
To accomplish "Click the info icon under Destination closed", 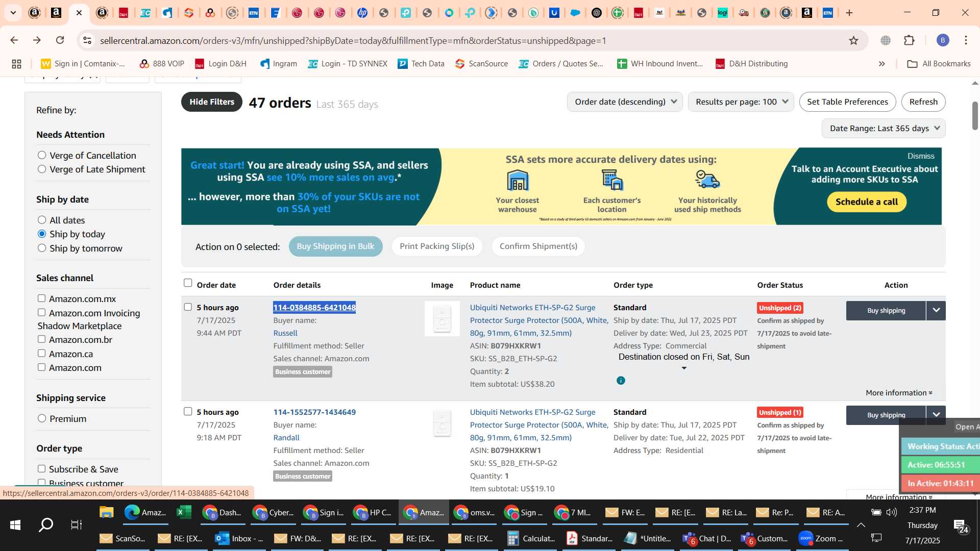I will (x=621, y=381).
